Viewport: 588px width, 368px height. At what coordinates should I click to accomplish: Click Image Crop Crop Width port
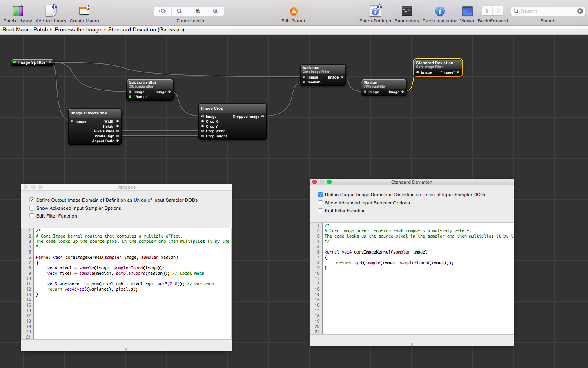[x=203, y=131]
